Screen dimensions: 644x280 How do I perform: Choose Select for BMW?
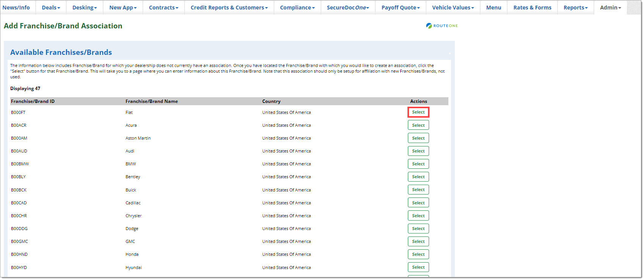418,164
